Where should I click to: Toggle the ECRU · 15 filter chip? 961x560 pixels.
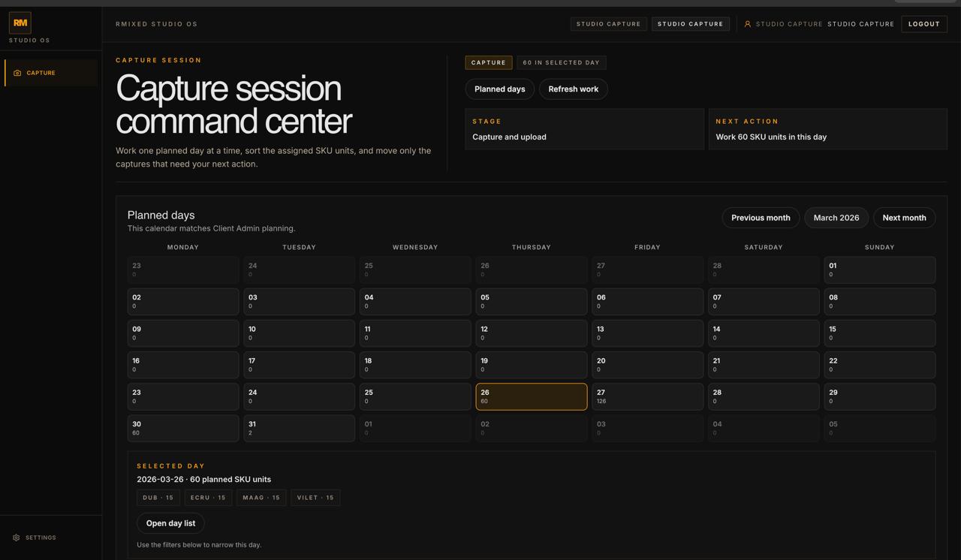[208, 497]
